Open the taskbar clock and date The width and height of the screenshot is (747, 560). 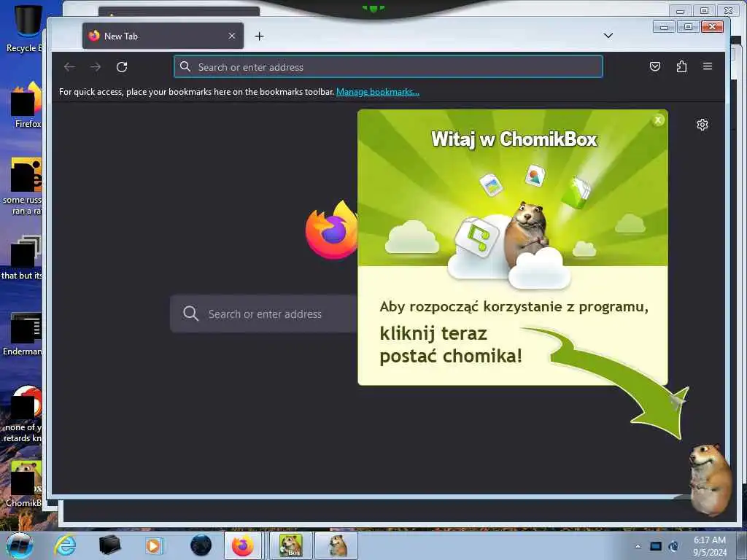710,546
